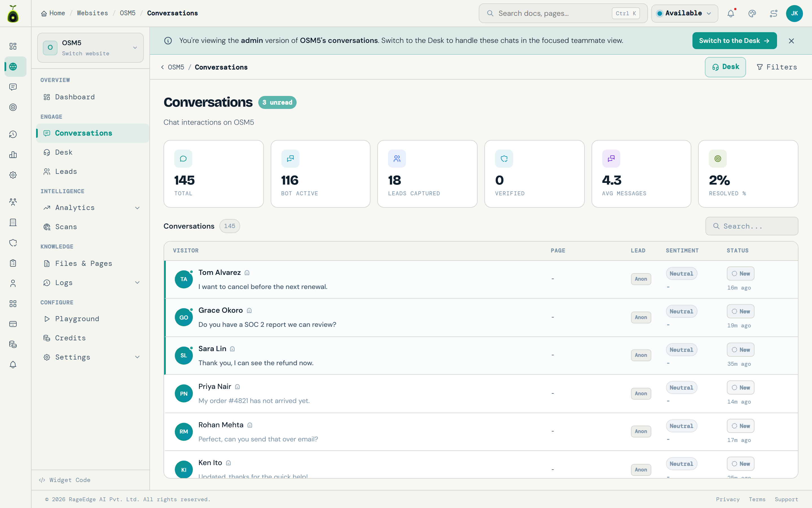
Task: Open Scans under Intelligence
Action: pyautogui.click(x=92, y=227)
